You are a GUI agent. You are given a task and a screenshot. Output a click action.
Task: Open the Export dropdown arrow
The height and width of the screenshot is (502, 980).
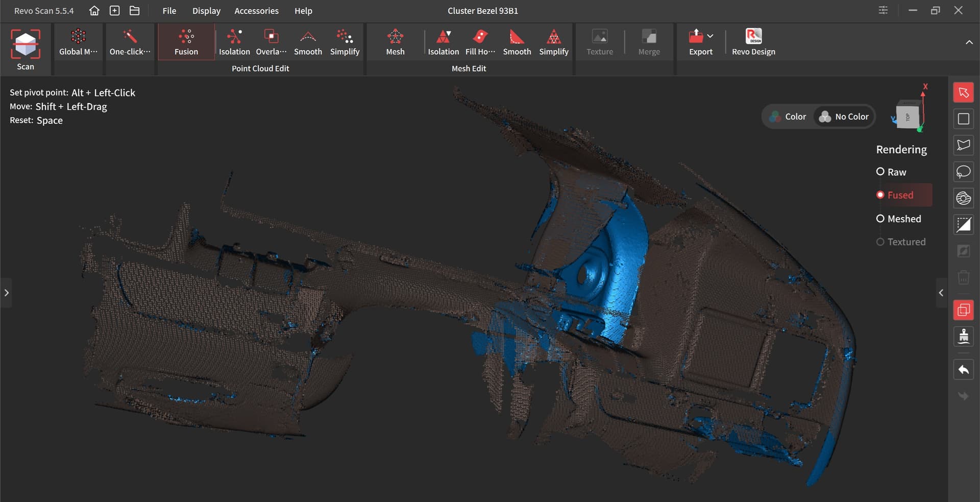pyautogui.click(x=710, y=36)
